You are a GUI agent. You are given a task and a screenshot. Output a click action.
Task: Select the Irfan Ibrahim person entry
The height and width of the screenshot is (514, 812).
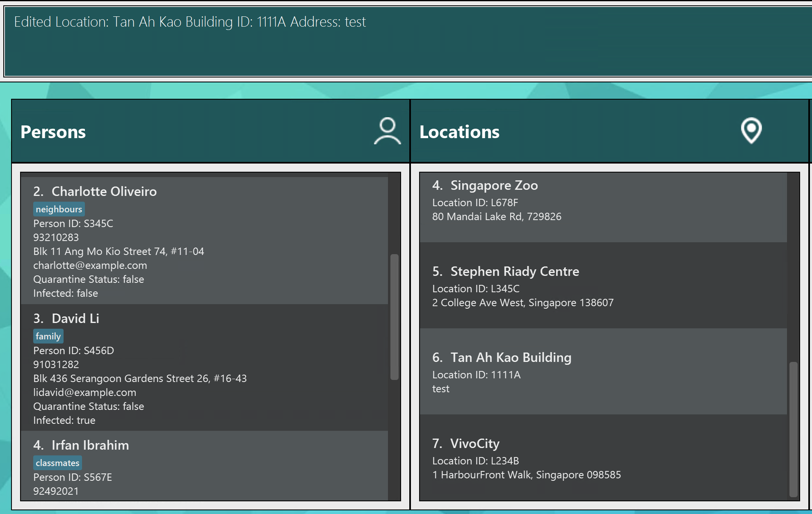pos(246,467)
